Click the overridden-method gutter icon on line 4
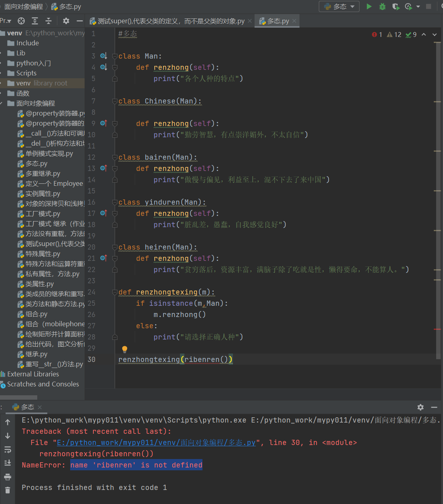Image resolution: width=443 pixels, height=504 pixels. 103,67
